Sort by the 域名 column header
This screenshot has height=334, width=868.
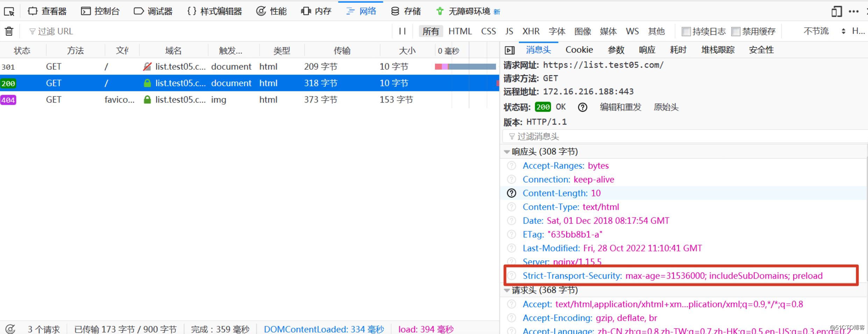(173, 50)
